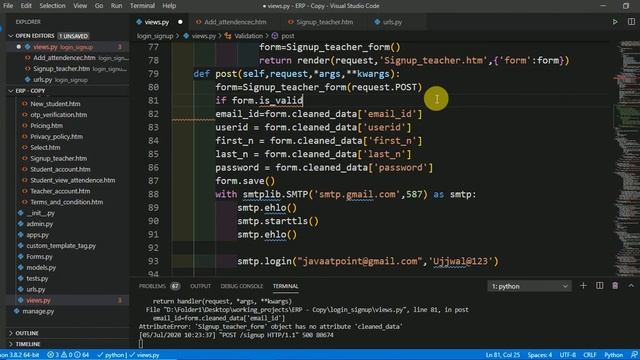The image size is (640, 360).
Task: Open the OUTPUT panel tab
Action: tap(200, 286)
